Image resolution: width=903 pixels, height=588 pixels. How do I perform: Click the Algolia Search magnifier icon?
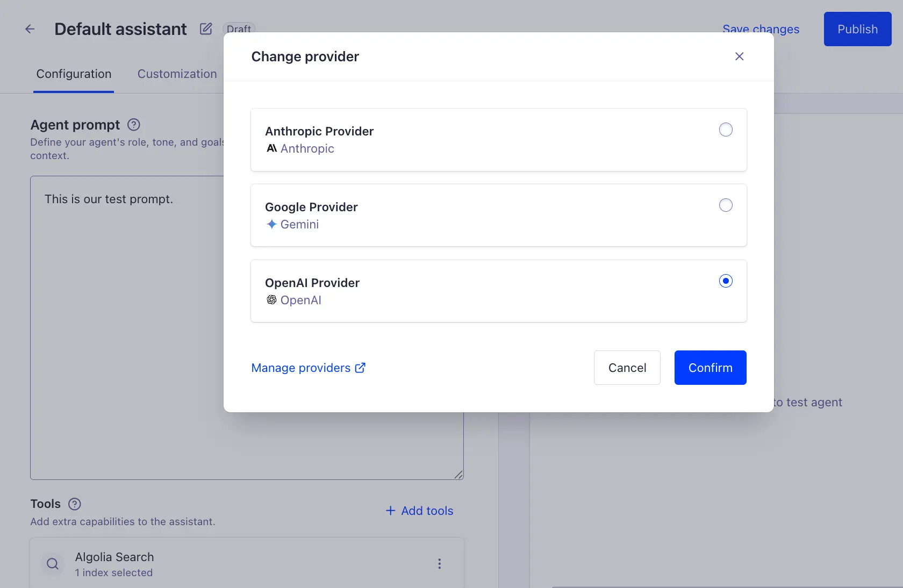53,564
